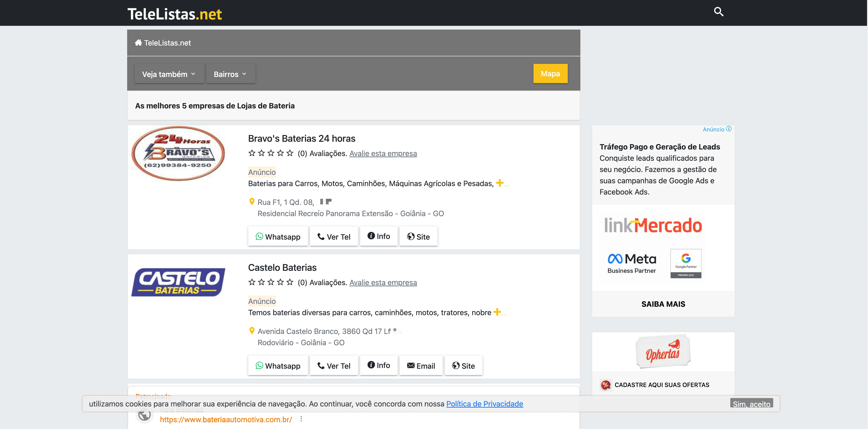
Task: Open Info for Bravo's Baterias listing
Action: pos(378,236)
